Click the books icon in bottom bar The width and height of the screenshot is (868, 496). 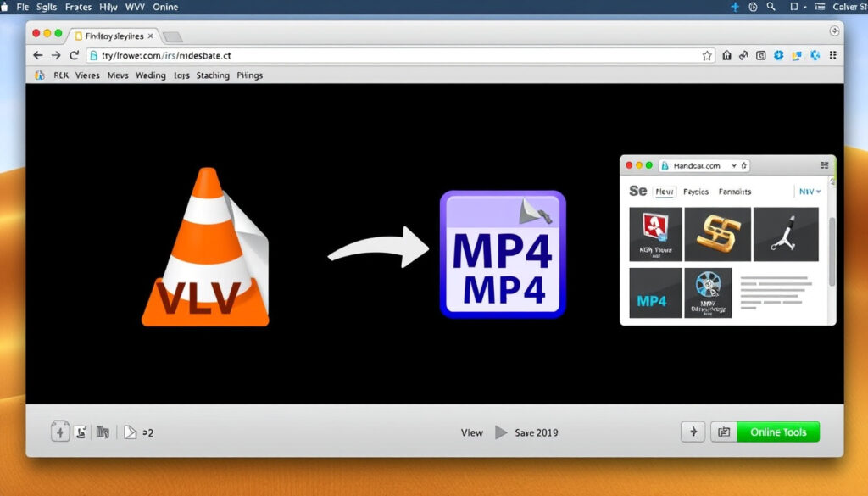[103, 432]
